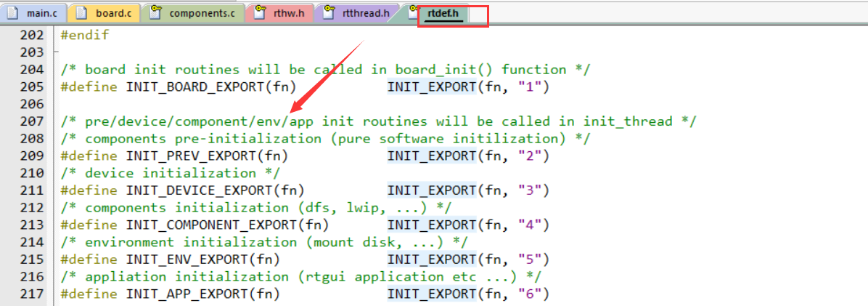
Task: Click the rthw.h key file icon
Action: click(259, 12)
